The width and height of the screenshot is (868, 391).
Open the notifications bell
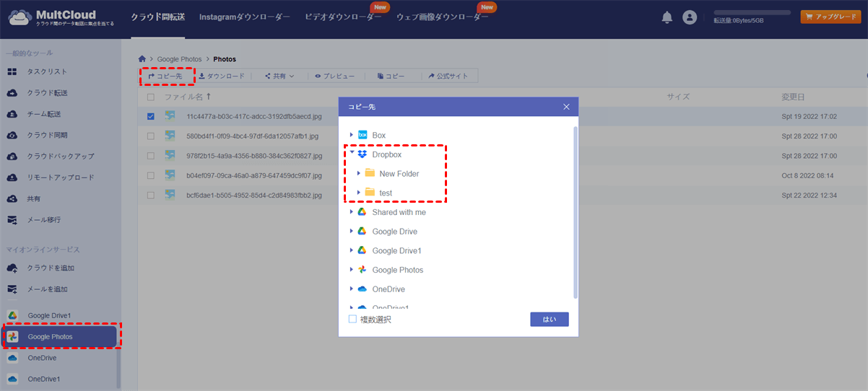[667, 17]
